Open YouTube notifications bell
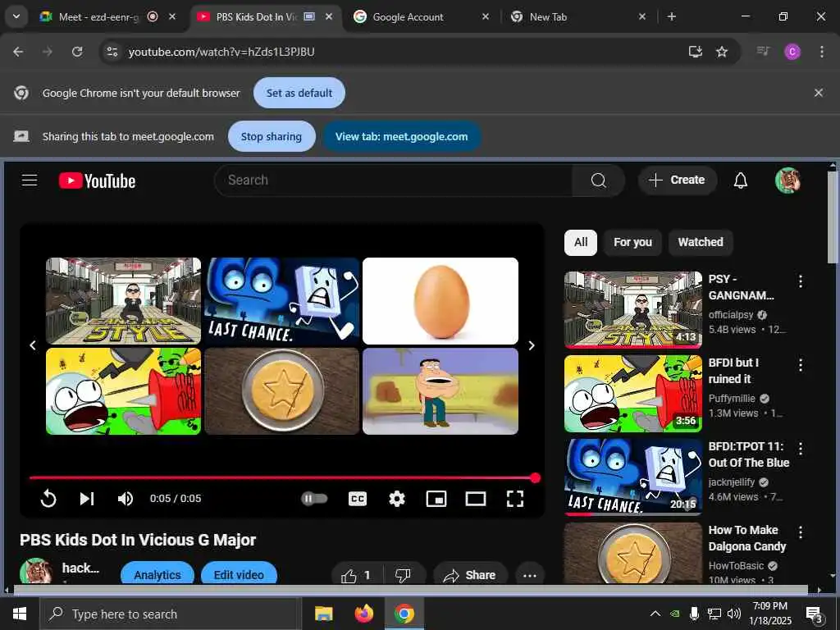This screenshot has height=630, width=840. pos(741,180)
